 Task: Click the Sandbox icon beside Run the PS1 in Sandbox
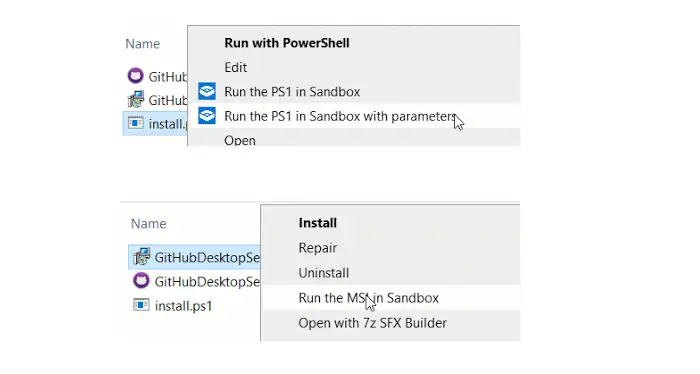(207, 91)
